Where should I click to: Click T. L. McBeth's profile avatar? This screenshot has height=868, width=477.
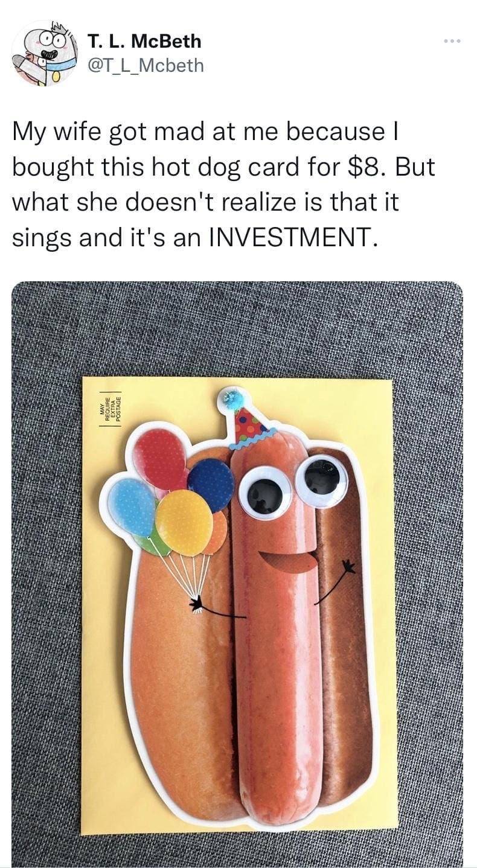point(44,53)
